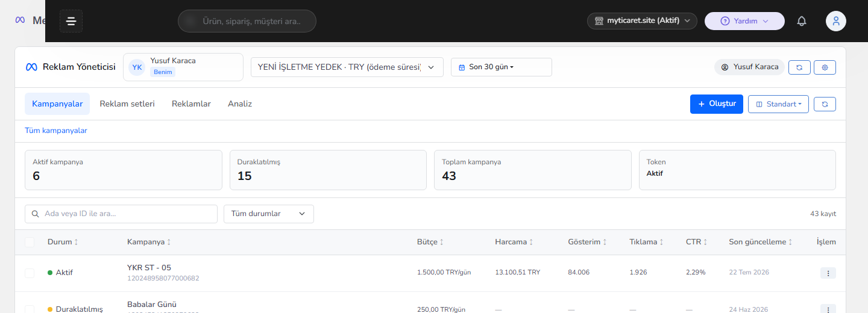Sort by Son güncelleme column
The image size is (868, 313).
coord(761,242)
